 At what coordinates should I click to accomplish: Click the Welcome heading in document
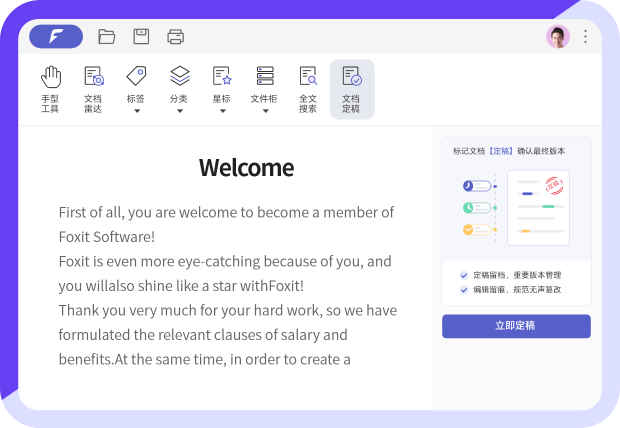tap(246, 168)
